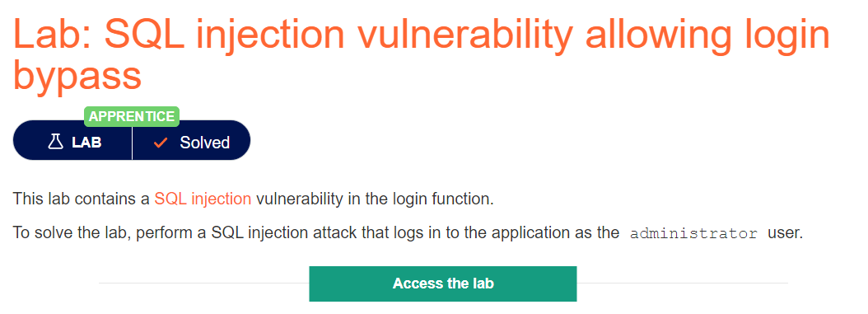The height and width of the screenshot is (314, 868).
Task: Select the green APPRENTICE difficulty badge
Action: point(132,117)
